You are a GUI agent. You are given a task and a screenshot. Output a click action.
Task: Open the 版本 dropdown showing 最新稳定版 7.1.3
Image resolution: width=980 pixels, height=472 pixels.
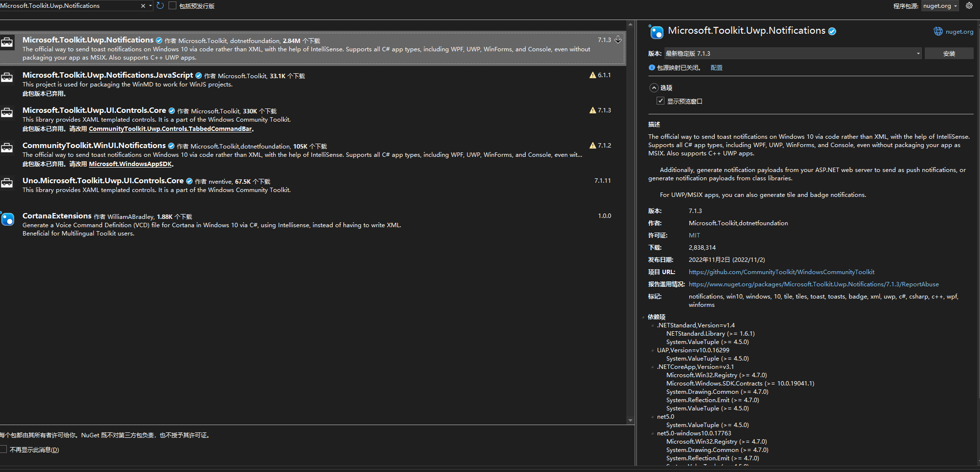pyautogui.click(x=792, y=54)
